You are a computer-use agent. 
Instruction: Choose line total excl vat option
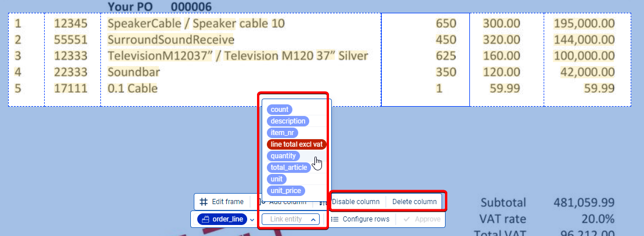tap(296, 144)
